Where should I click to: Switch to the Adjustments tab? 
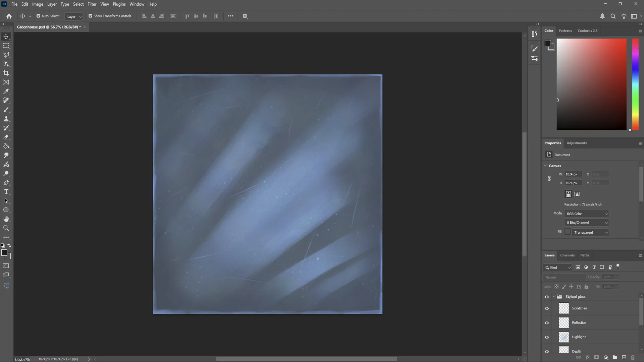(x=577, y=143)
